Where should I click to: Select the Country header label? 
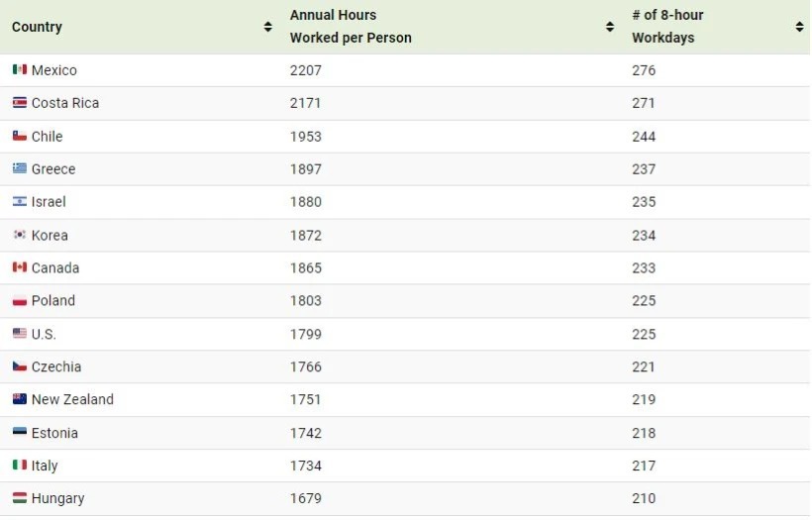tap(37, 27)
